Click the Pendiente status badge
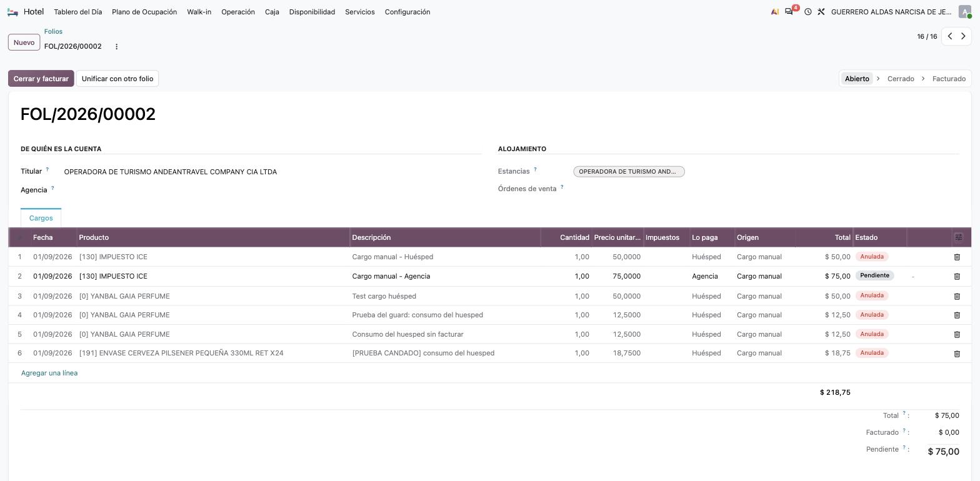Viewport: 980px width, 481px height. pos(875,275)
